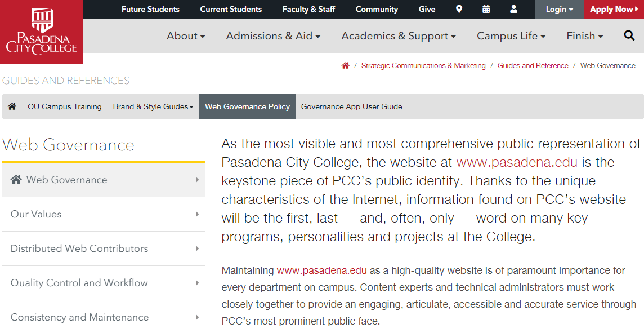The height and width of the screenshot is (333, 644).
Task: Click the person account icon
Action: (x=513, y=9)
